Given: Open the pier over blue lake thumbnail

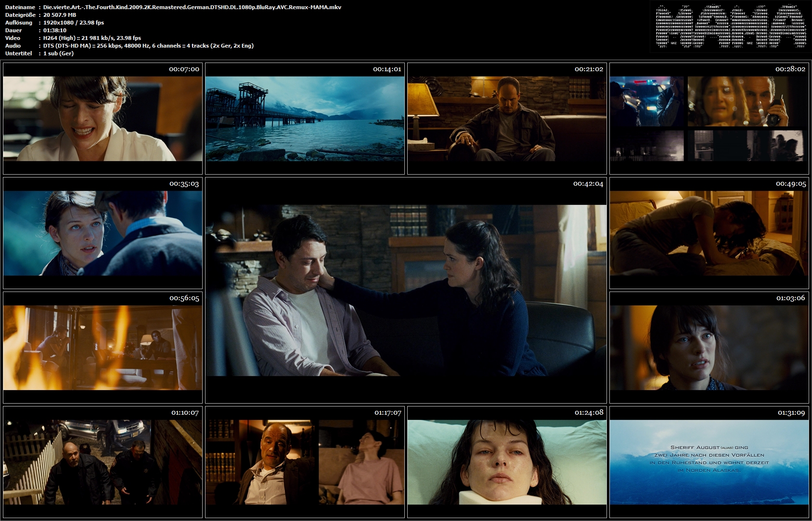Looking at the screenshot, I should [305, 118].
